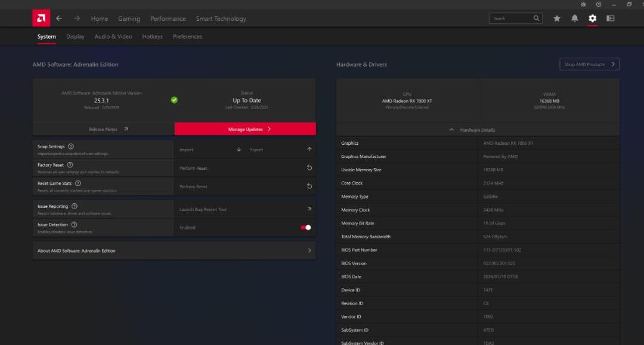Screen dimensions: 644x345
Task: Open the Gaming menu
Action: 129,18
